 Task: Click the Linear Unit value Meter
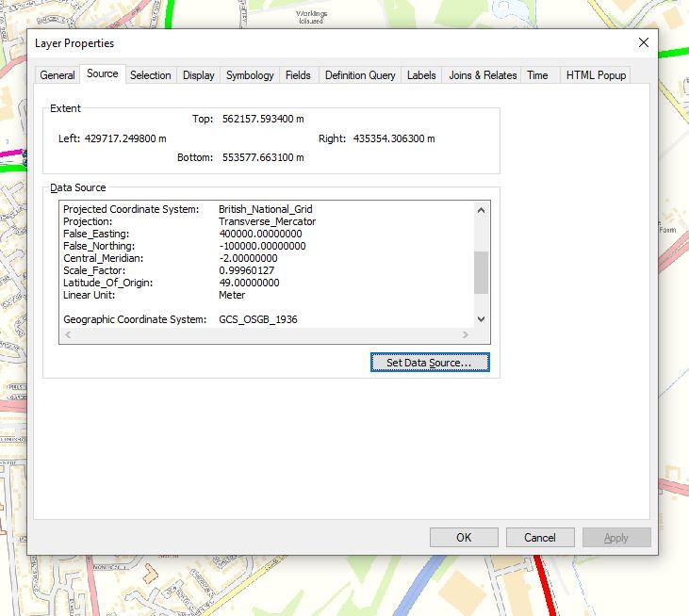[x=232, y=295]
